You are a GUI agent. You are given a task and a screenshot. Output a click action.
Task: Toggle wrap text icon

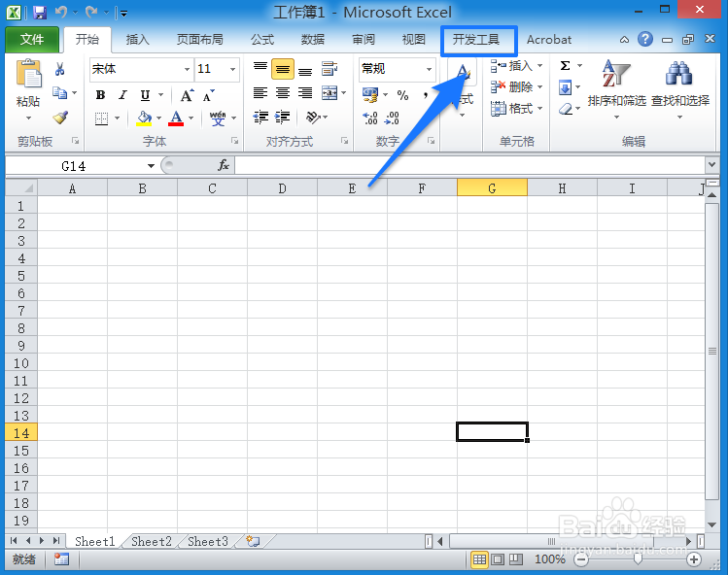pyautogui.click(x=329, y=69)
